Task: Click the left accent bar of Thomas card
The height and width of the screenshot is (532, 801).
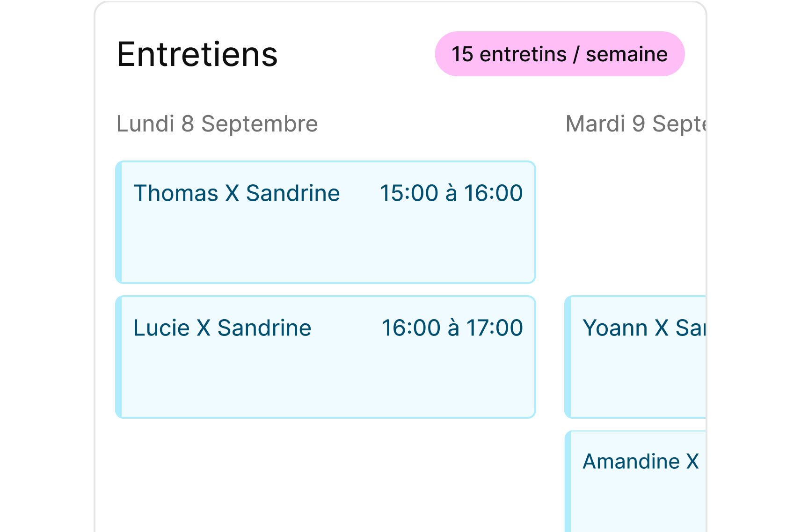Action: point(119,222)
